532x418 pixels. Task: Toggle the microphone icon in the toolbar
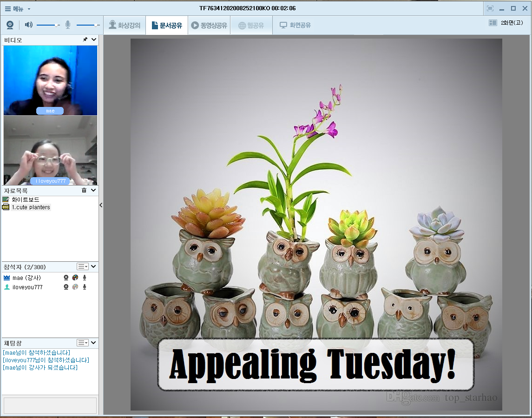click(x=68, y=25)
